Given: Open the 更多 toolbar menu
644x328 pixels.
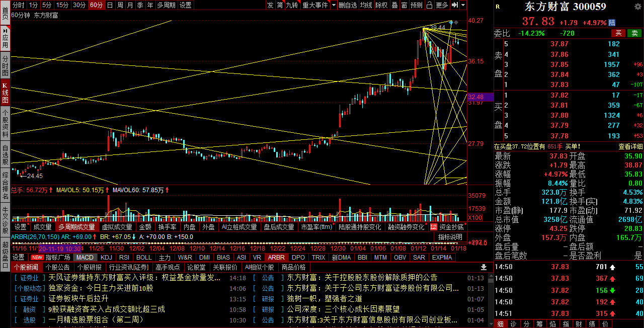Looking at the screenshot, I should point(442,5).
